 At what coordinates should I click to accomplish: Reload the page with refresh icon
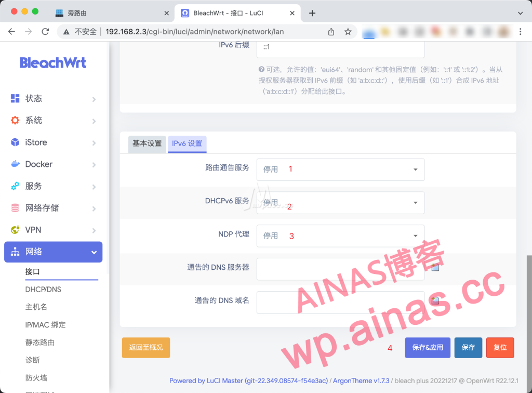45,32
